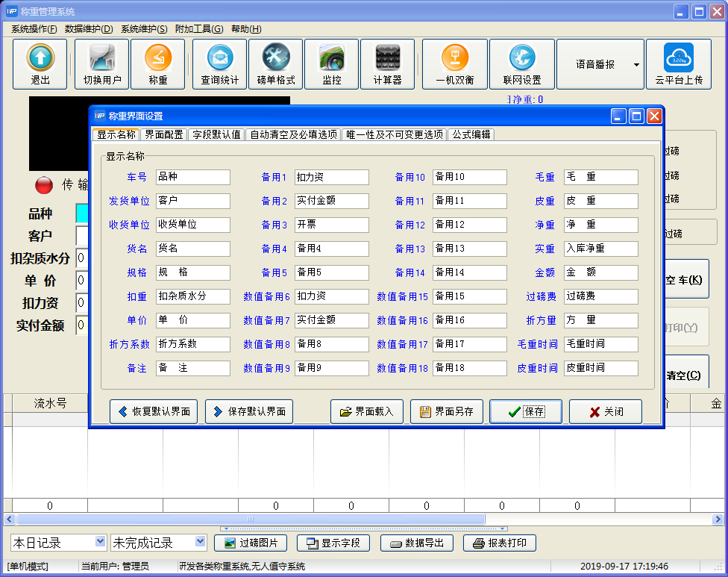Image resolution: width=728 pixels, height=577 pixels.
Task: Launch the 计算器 calculator
Action: click(388, 64)
